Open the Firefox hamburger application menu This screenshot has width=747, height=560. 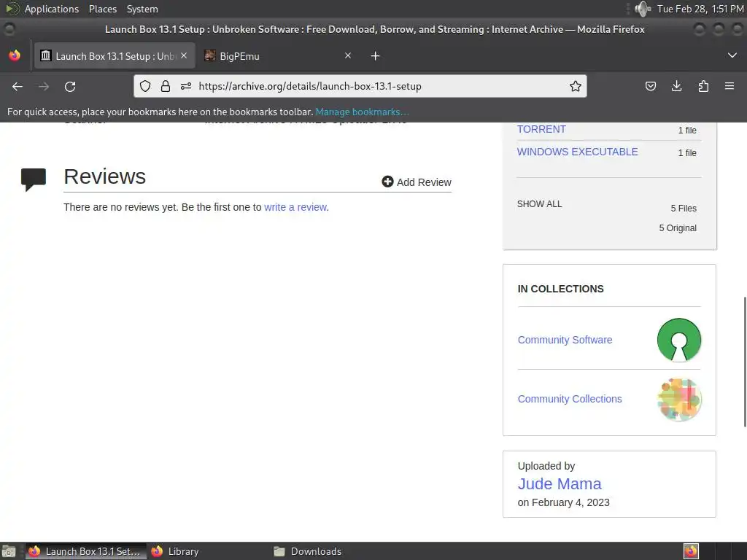[x=729, y=86]
